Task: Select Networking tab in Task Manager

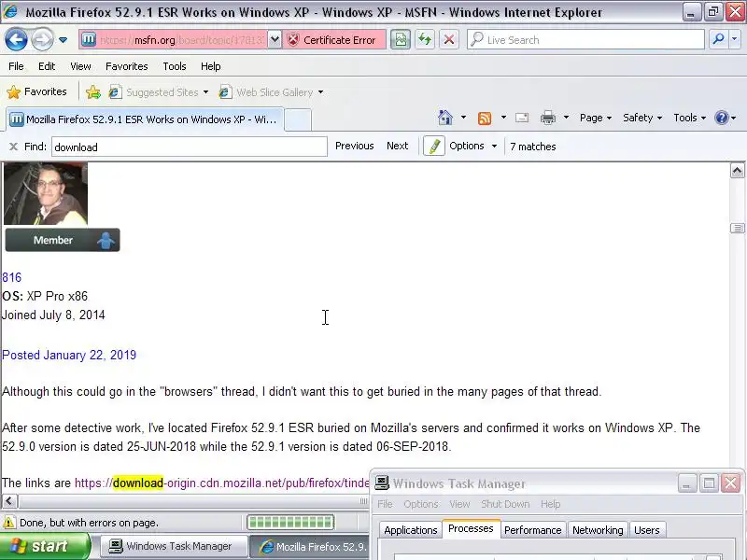Action: pyautogui.click(x=598, y=530)
